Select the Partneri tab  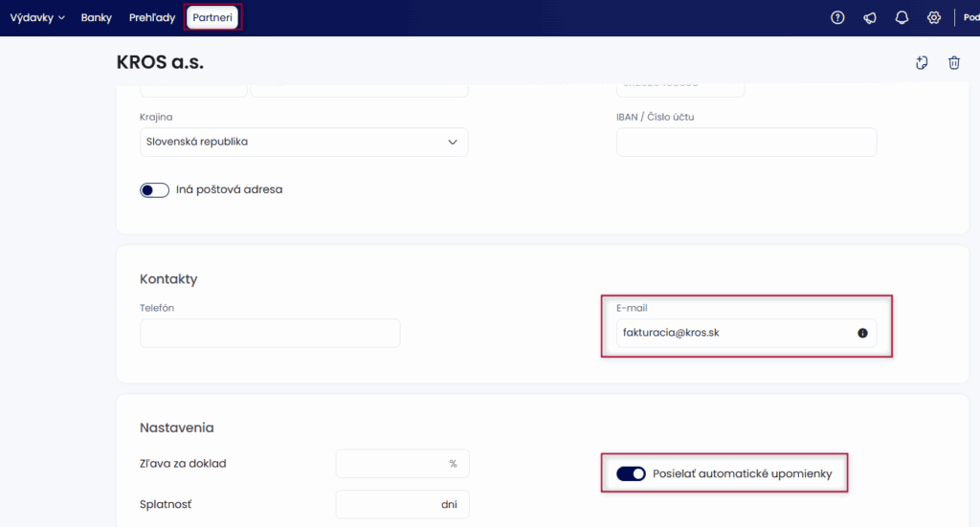click(x=212, y=17)
